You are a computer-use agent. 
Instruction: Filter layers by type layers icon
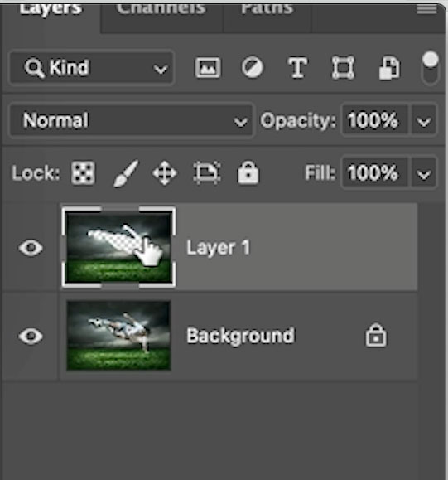297,68
